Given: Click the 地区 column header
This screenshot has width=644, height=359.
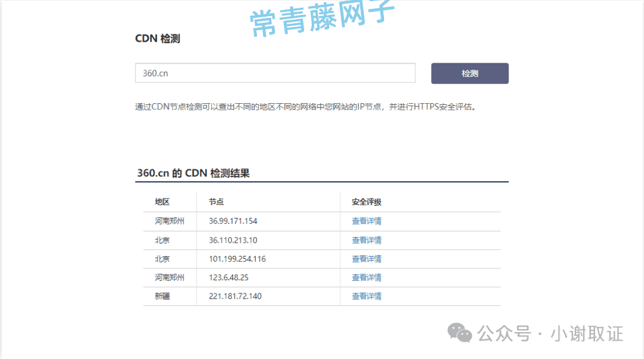Looking at the screenshot, I should tap(162, 202).
